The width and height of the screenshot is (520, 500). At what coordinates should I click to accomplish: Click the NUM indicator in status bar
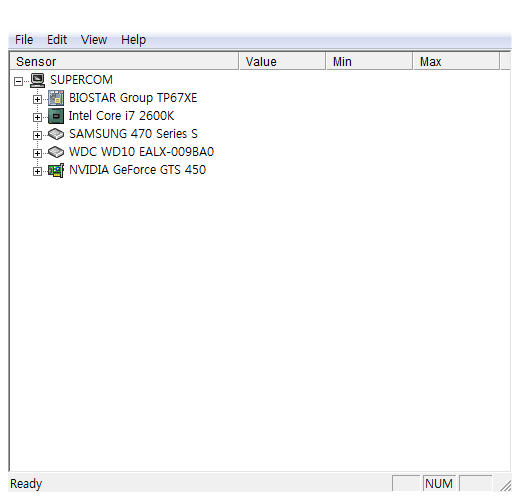click(439, 483)
